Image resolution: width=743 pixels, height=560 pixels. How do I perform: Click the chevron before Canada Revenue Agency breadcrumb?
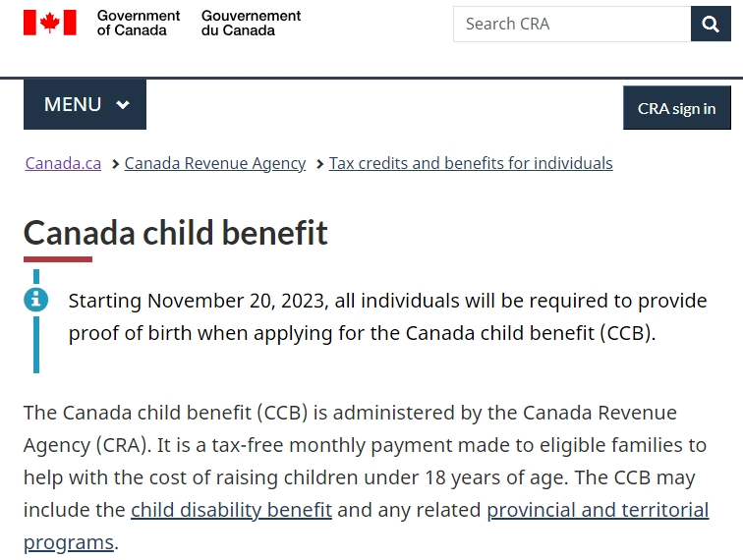coord(115,164)
